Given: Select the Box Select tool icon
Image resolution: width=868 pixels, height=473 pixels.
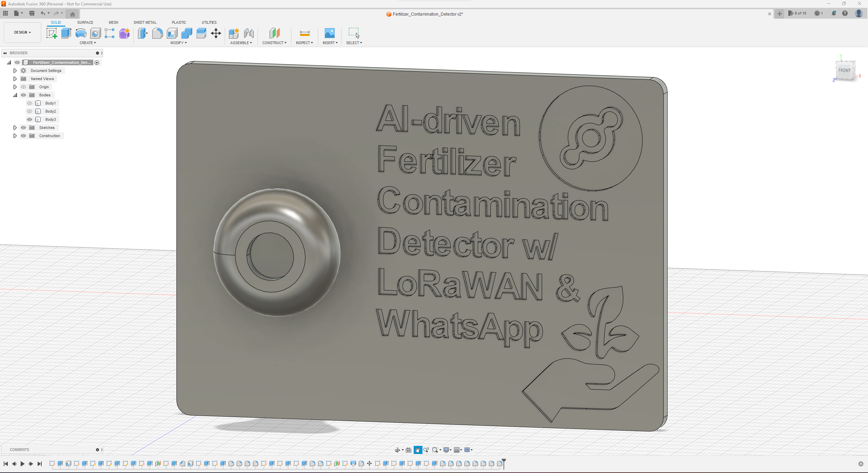Looking at the screenshot, I should 354,33.
